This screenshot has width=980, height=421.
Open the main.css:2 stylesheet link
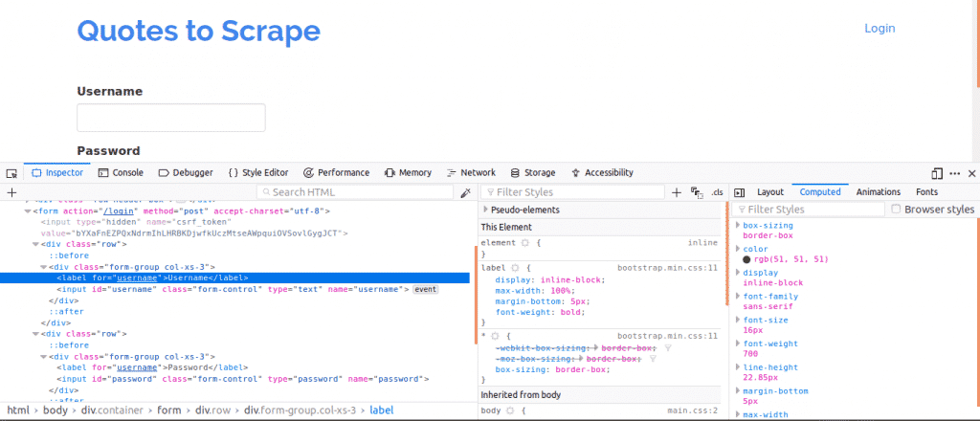[x=693, y=411]
